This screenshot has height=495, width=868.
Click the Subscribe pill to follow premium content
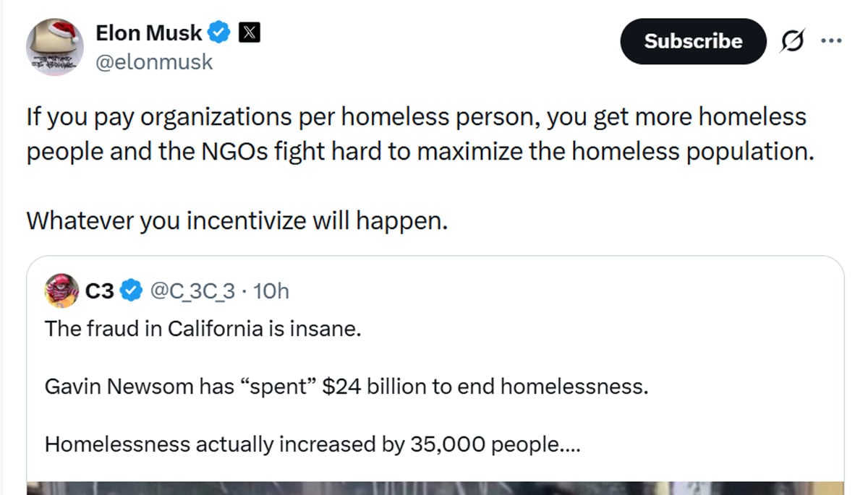click(692, 41)
